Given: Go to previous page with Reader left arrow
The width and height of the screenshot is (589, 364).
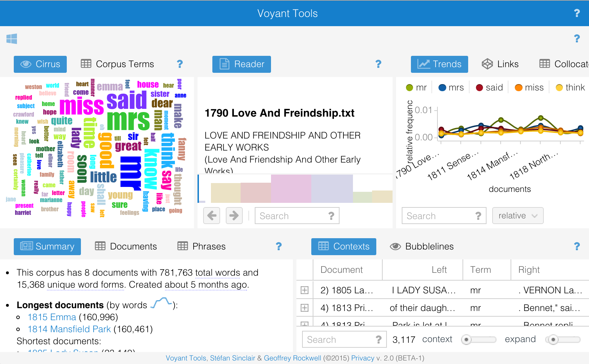Looking at the screenshot, I should pyautogui.click(x=212, y=216).
